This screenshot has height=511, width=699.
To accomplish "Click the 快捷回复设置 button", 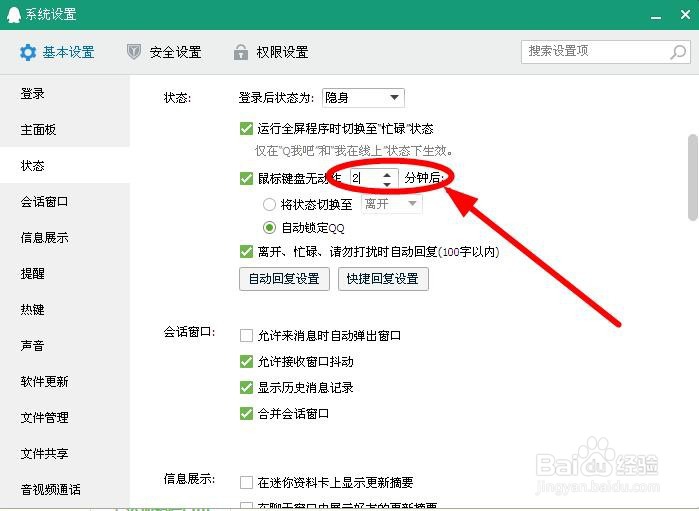I will [383, 279].
